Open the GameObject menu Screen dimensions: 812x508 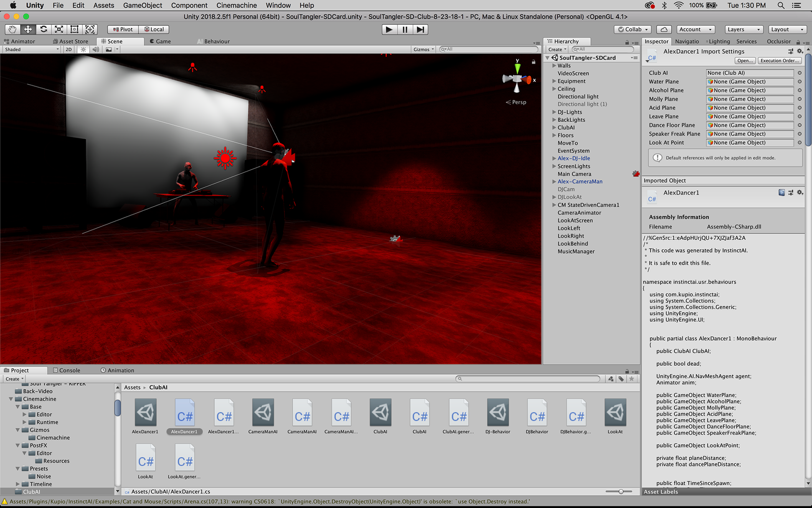pos(143,5)
